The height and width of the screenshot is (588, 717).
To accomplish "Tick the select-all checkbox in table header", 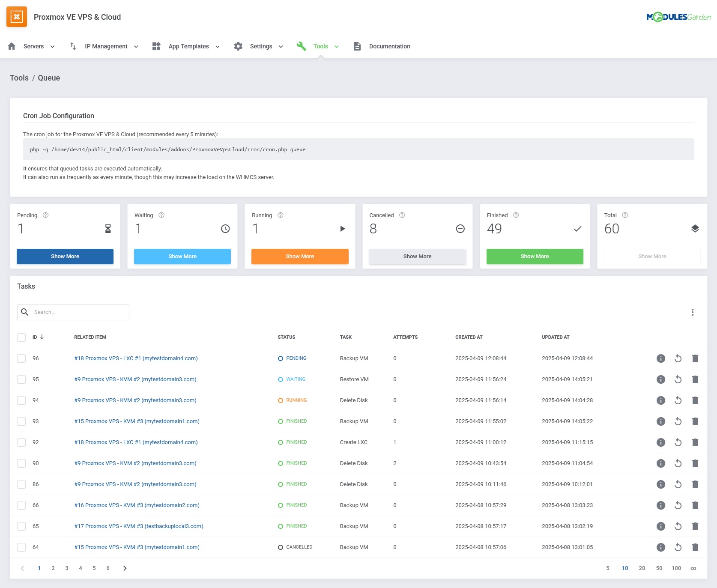I will coord(21,337).
